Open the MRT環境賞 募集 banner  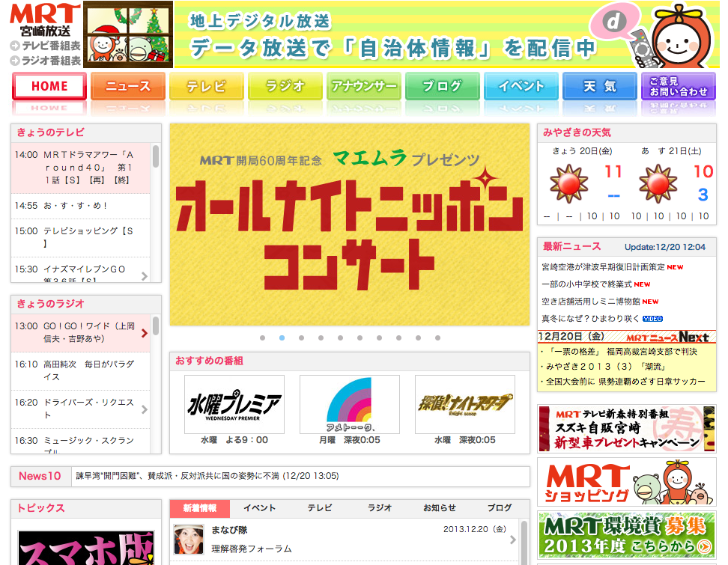point(627,535)
